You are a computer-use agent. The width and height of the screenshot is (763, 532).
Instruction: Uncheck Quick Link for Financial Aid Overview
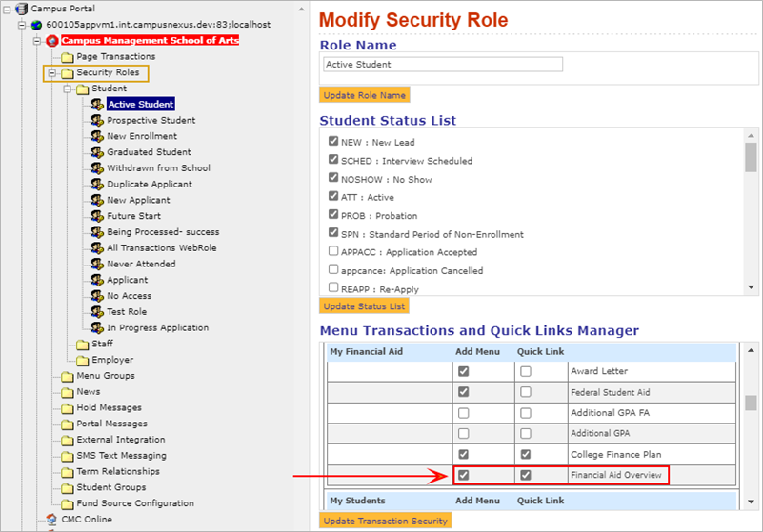[526, 475]
